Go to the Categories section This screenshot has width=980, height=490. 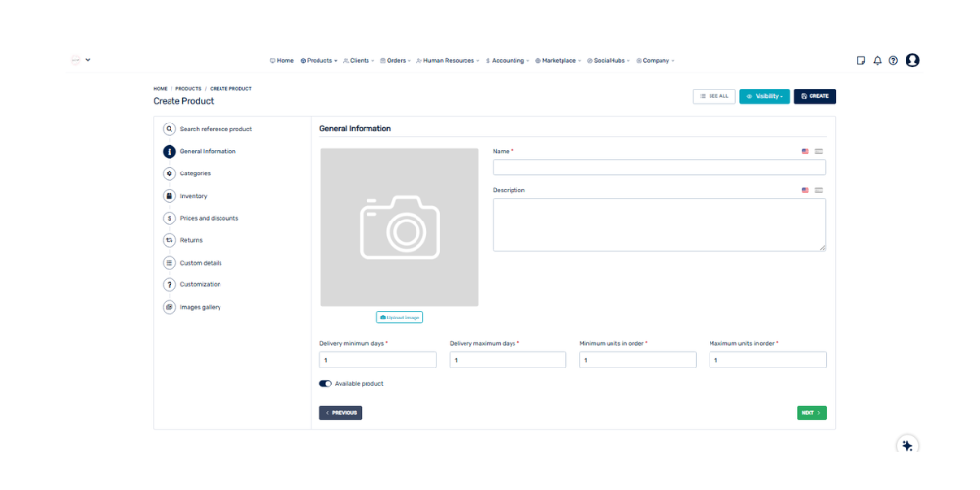point(195,173)
